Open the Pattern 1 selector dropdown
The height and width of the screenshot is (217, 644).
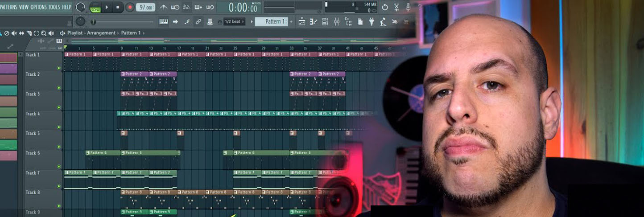click(x=271, y=21)
